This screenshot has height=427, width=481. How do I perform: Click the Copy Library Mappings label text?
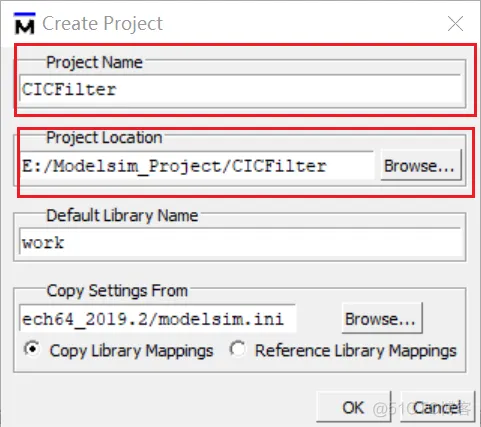(131, 351)
